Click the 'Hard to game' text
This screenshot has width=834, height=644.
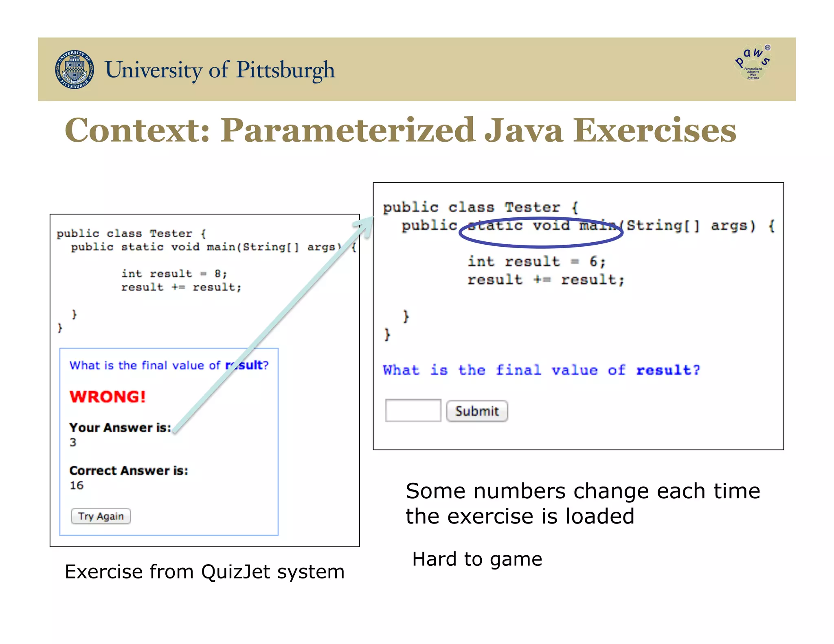(x=477, y=559)
